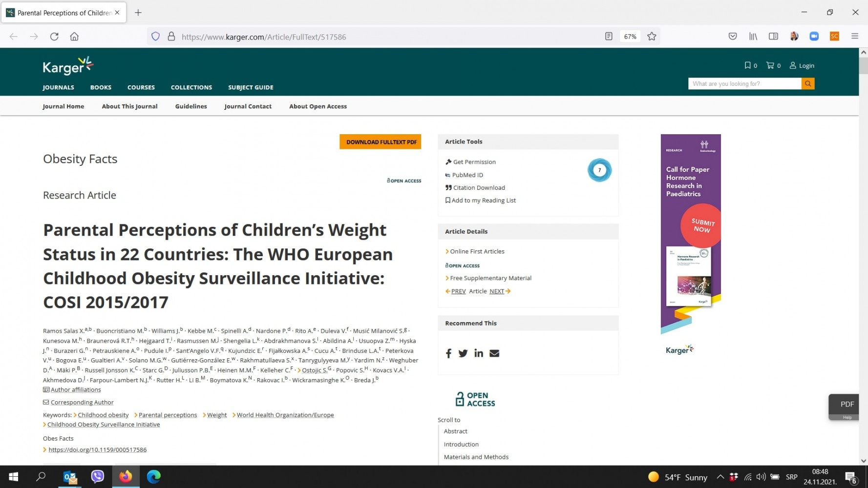Open the DOI link for the article
Viewport: 868px width, 488px height.
(x=97, y=450)
